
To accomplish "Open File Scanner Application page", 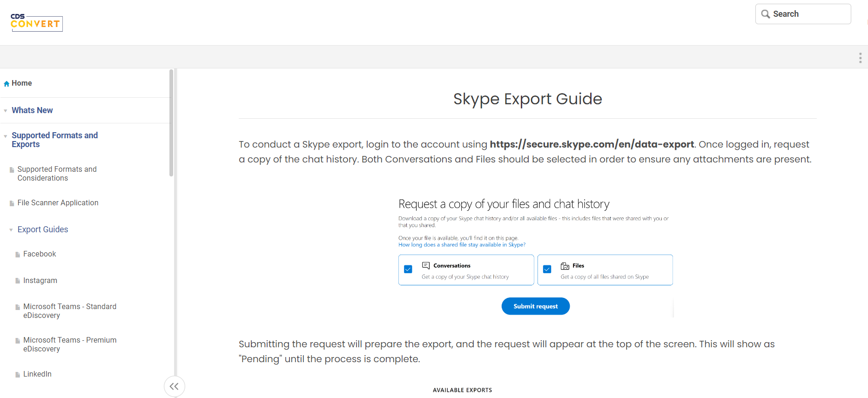I will coord(58,203).
